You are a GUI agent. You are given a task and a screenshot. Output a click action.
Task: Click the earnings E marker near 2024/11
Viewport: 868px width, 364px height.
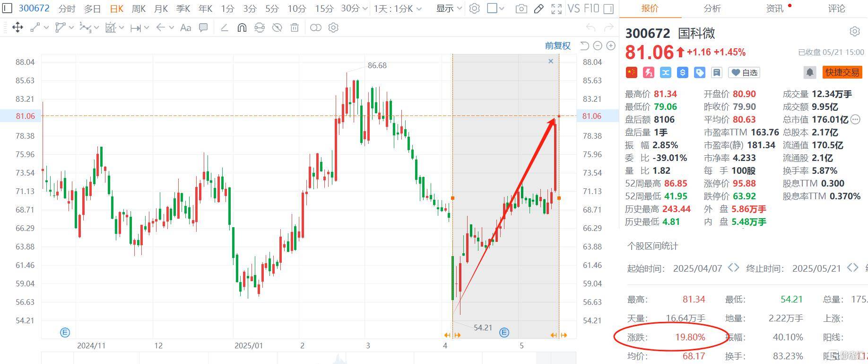coord(65,332)
